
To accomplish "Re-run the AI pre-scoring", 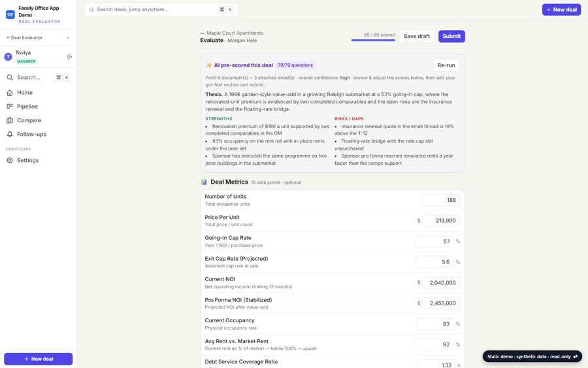I will point(446,65).
